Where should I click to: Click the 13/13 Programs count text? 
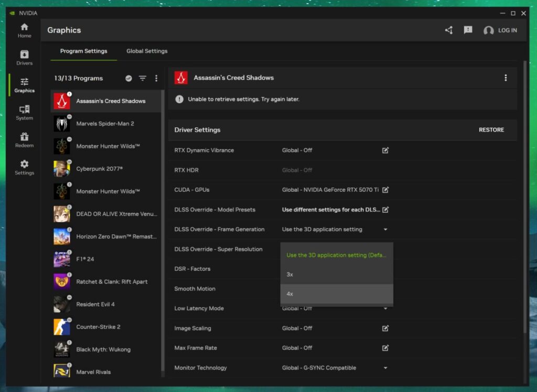(x=79, y=79)
